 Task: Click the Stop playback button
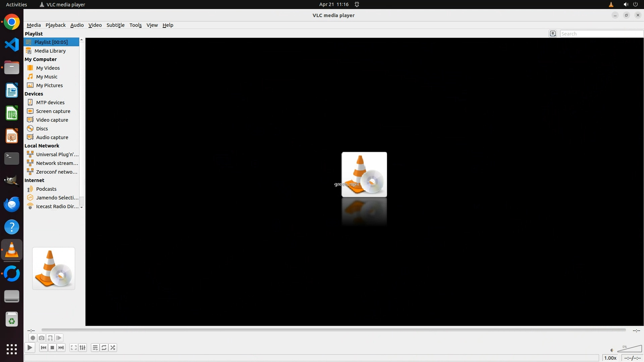tap(52, 348)
